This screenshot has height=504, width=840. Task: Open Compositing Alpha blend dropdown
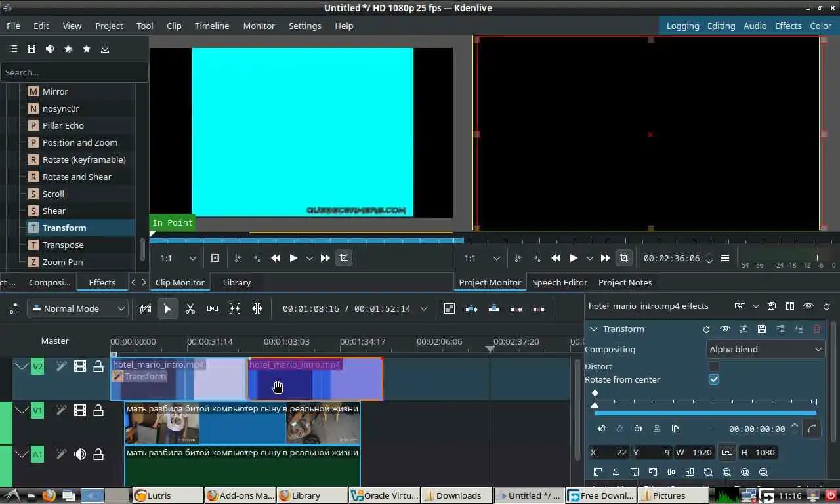765,349
